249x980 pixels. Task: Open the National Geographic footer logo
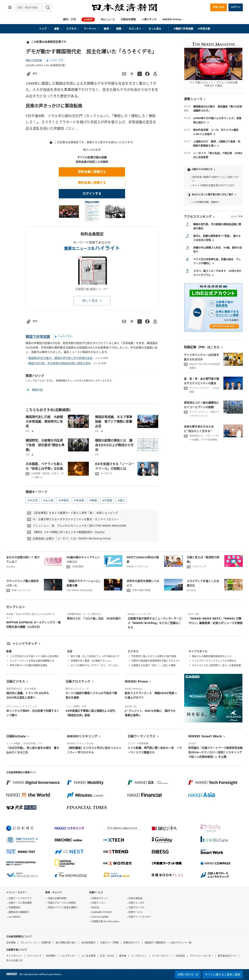65,863
